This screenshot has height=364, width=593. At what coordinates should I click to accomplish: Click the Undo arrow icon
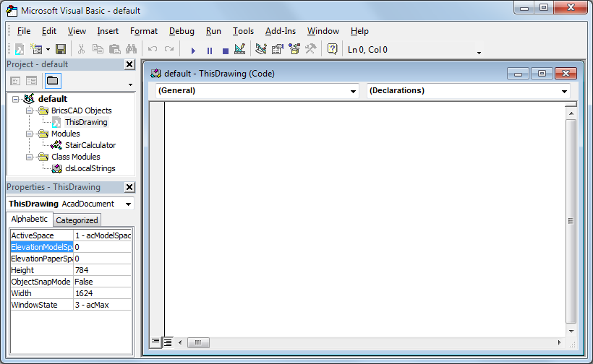pos(153,49)
